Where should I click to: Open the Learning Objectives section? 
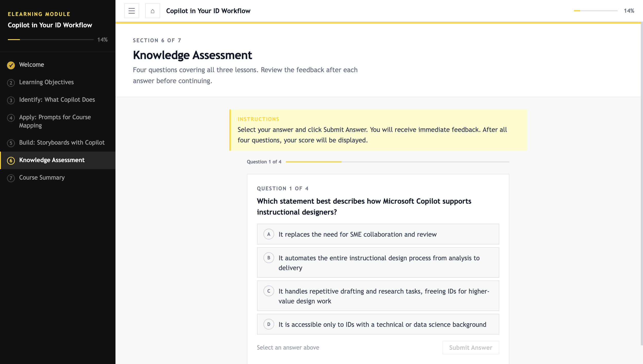click(x=46, y=82)
